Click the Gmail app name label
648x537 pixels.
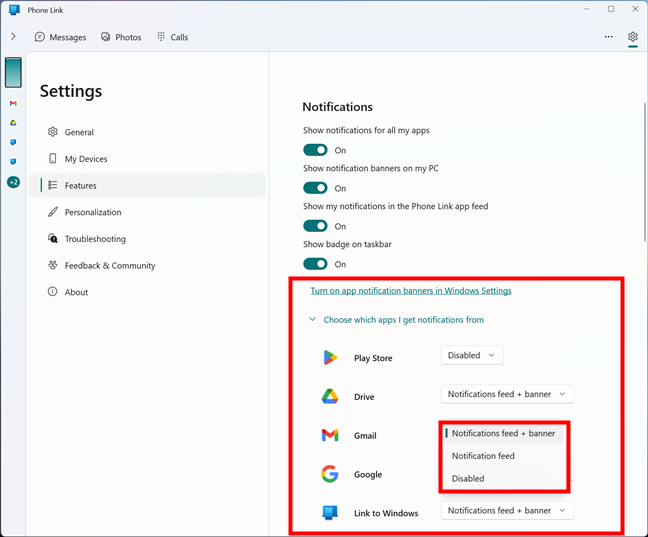pyautogui.click(x=365, y=435)
